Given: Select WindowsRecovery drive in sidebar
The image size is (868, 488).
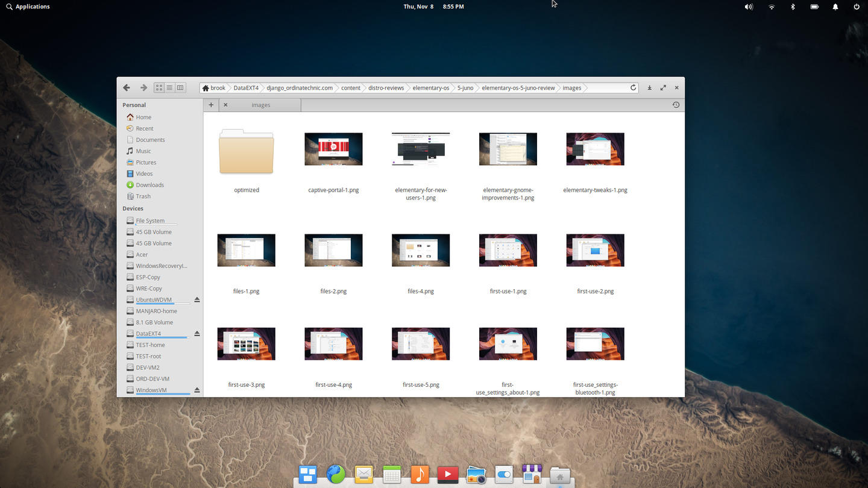Looking at the screenshot, I should tap(160, 266).
